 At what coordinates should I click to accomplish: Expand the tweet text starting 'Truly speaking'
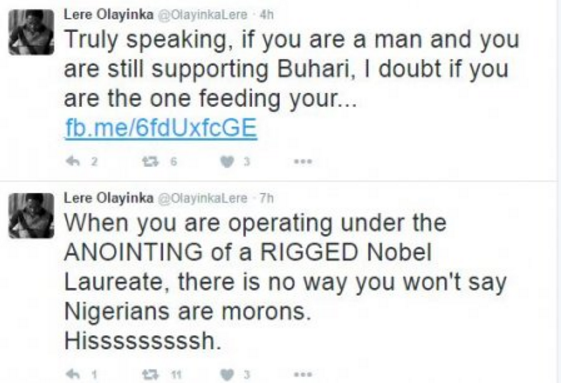point(291,69)
